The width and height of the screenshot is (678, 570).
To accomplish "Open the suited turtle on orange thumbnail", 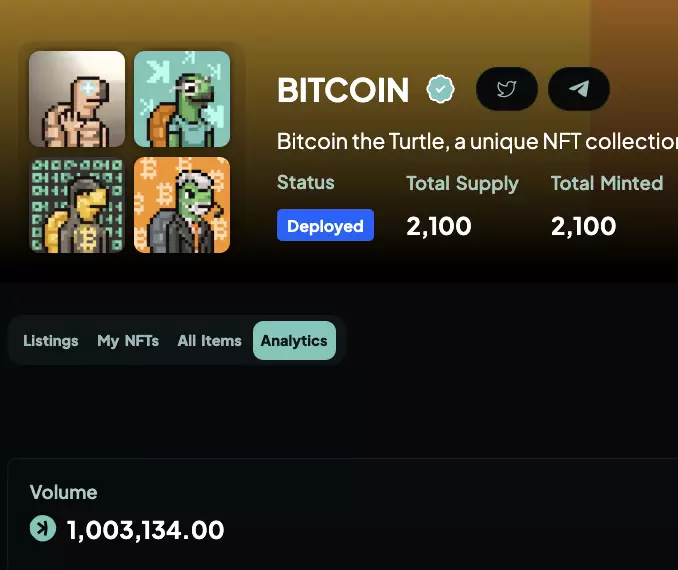I will [182, 205].
